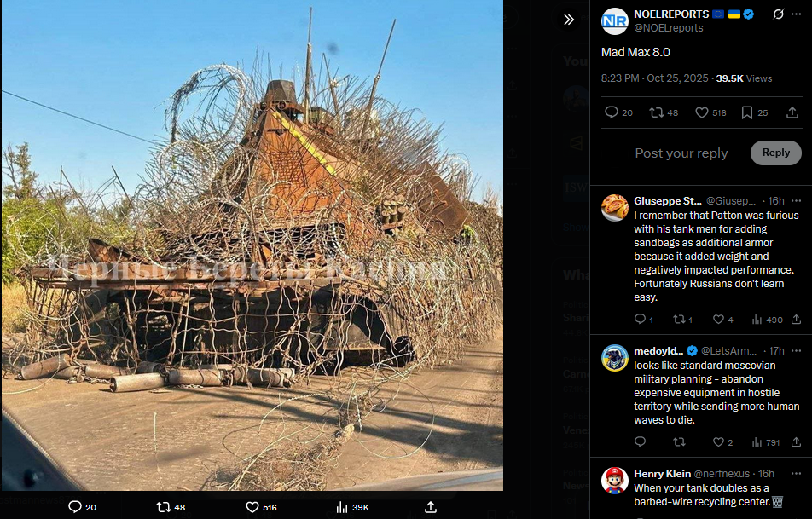Image resolution: width=812 pixels, height=519 pixels.
Task: Click the views icon showing 39K below image
Action: (352, 508)
